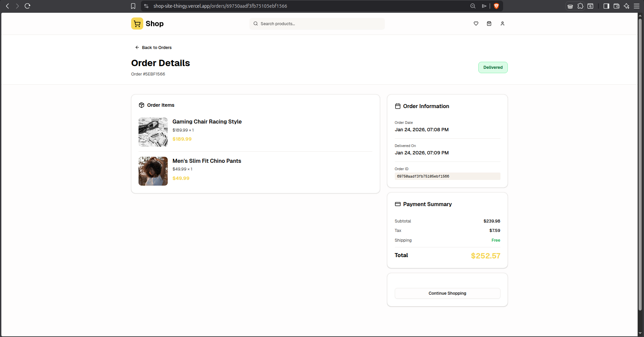Screen dimensions: 644x337
Task: Open the Brave Wallet icon
Action: [x=616, y=6]
